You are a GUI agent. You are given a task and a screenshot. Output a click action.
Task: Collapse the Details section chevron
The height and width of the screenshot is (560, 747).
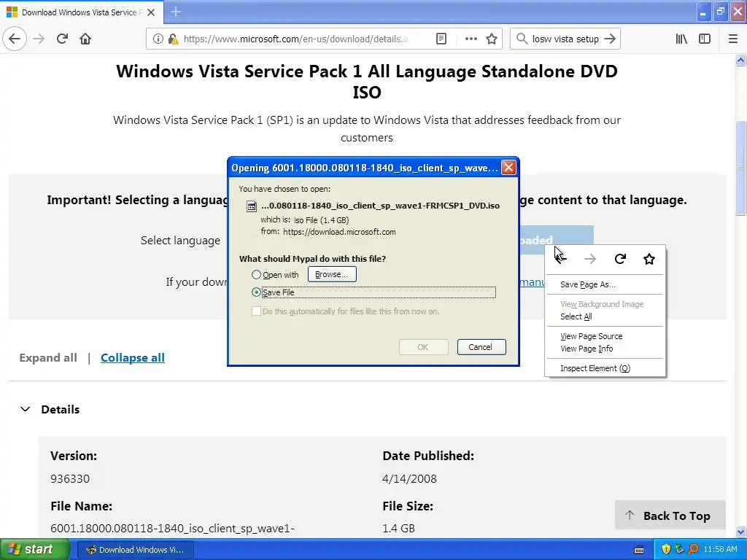click(x=26, y=409)
